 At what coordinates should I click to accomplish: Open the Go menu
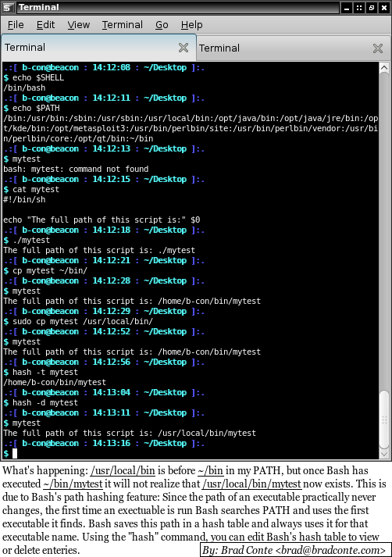pyautogui.click(x=162, y=25)
